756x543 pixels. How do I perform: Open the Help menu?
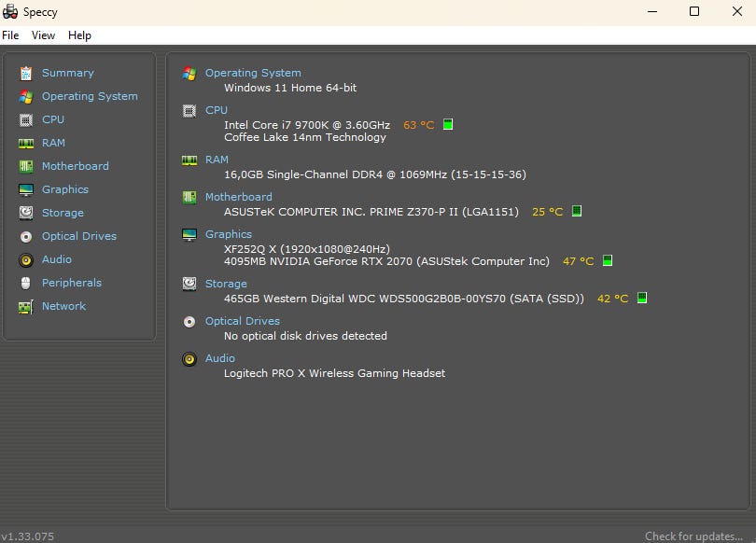(79, 35)
